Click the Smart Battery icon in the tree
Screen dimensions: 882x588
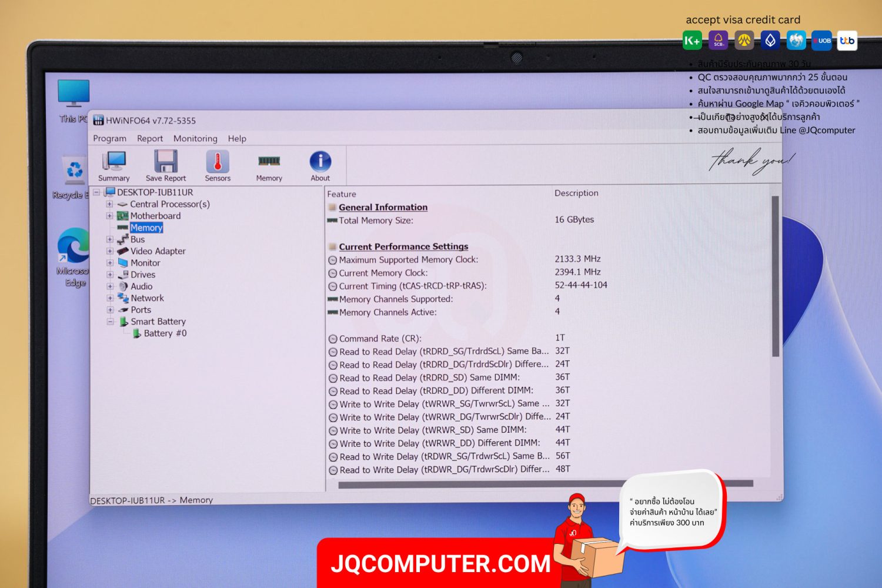[123, 322]
